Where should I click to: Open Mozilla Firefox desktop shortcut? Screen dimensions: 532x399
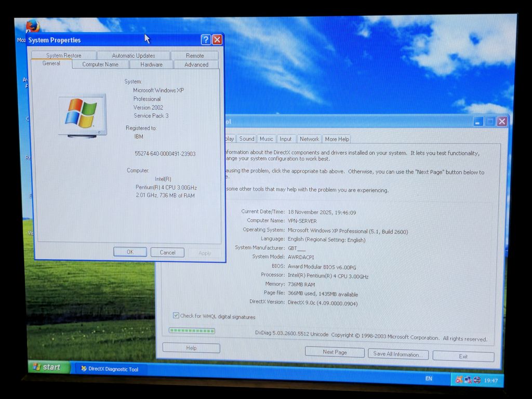click(x=32, y=26)
